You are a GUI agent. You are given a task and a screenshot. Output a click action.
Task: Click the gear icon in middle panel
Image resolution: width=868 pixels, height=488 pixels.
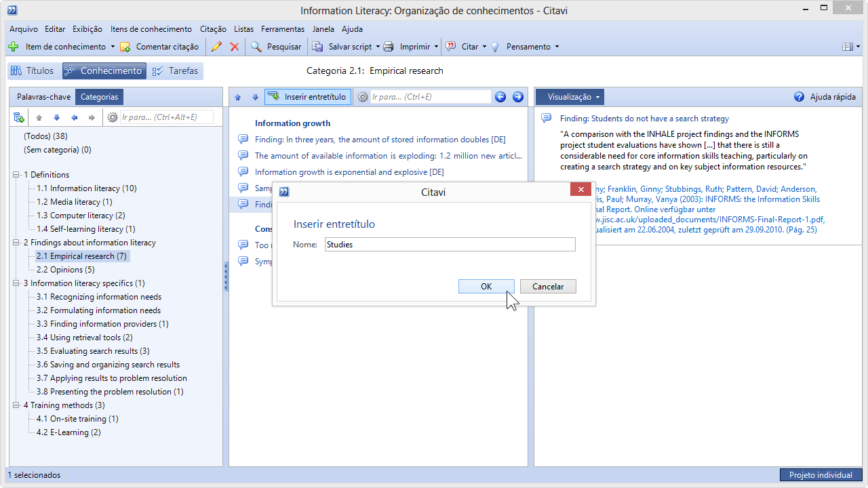coord(363,97)
